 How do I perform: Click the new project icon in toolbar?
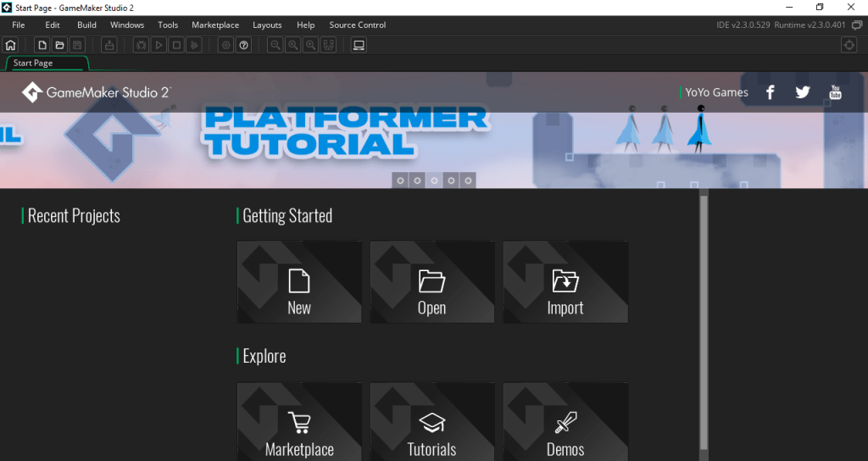click(x=42, y=45)
